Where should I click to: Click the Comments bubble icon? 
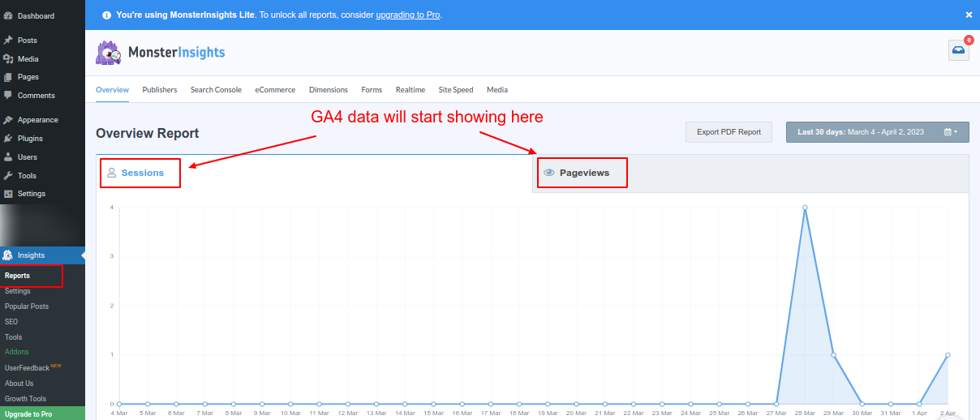pyautogui.click(x=8, y=96)
